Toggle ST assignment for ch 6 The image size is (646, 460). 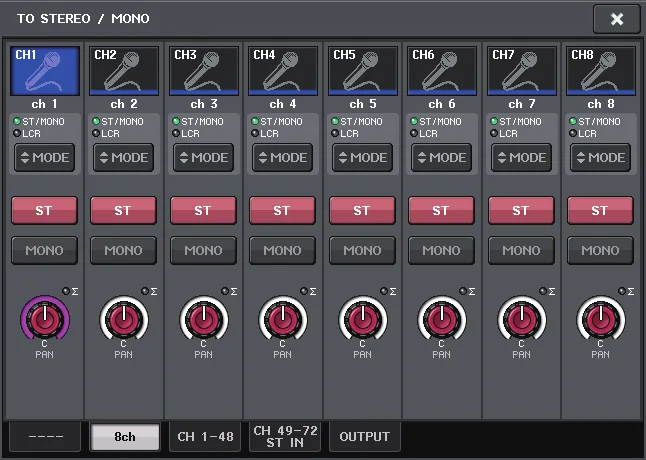[x=442, y=210]
